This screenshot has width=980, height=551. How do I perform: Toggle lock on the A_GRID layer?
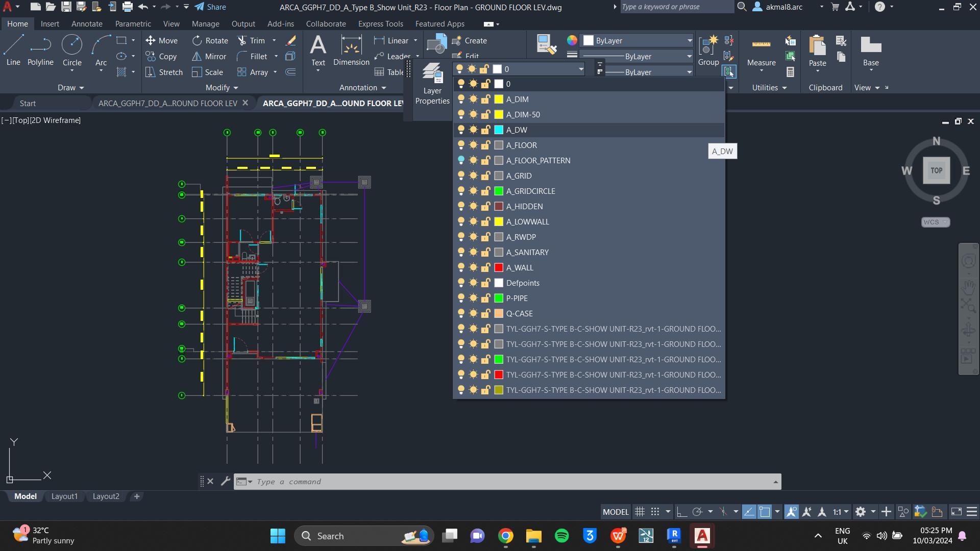[486, 176]
